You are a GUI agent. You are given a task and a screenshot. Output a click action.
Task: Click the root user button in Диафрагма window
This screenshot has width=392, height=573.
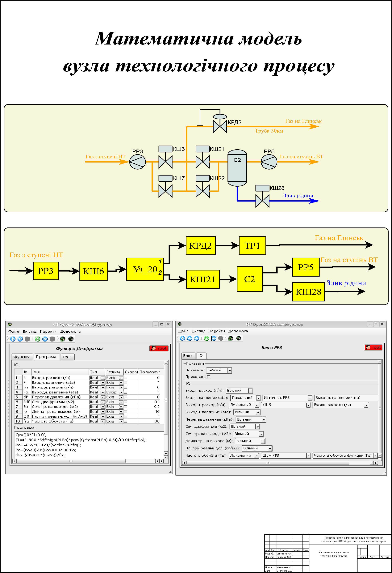(159, 348)
